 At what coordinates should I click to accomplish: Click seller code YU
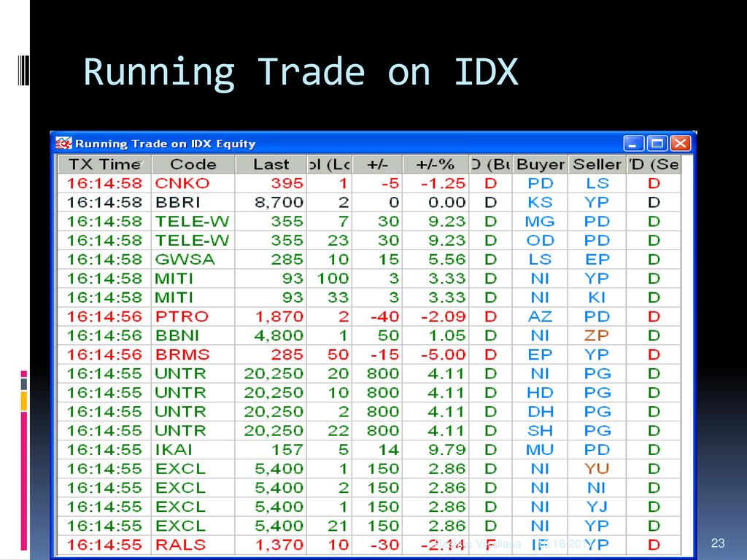597,469
